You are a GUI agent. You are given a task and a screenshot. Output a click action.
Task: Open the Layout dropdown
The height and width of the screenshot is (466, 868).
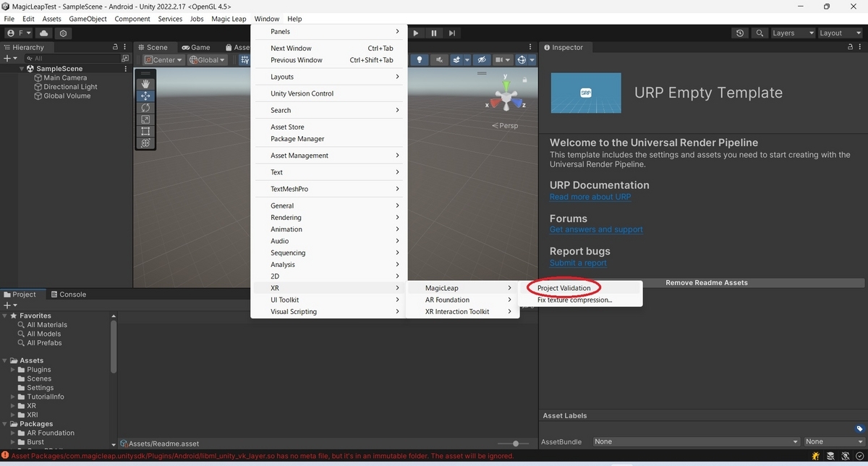[x=839, y=33]
